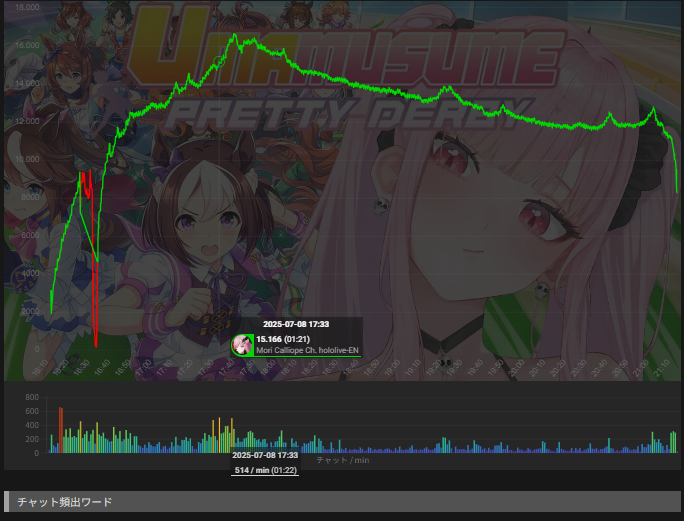Click the 400 label on chat chart axis
684x521 pixels.
[x=32, y=425]
